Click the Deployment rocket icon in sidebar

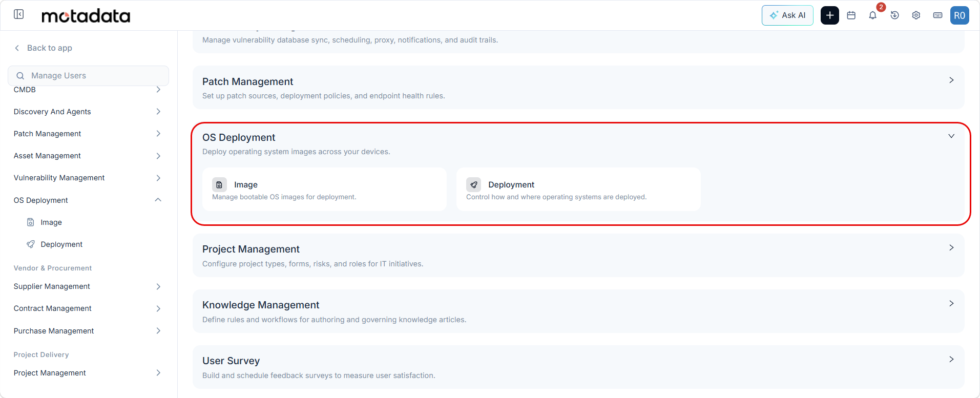(x=31, y=244)
